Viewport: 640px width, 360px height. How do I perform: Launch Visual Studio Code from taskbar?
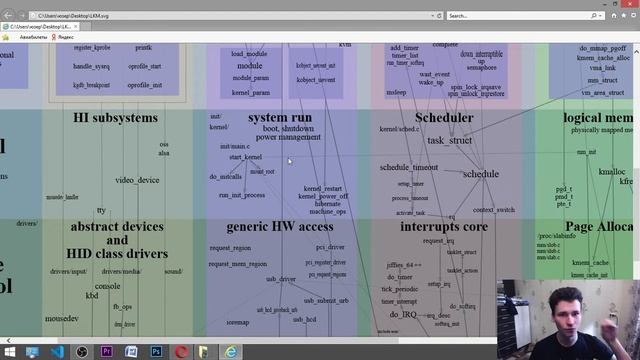click(57, 351)
